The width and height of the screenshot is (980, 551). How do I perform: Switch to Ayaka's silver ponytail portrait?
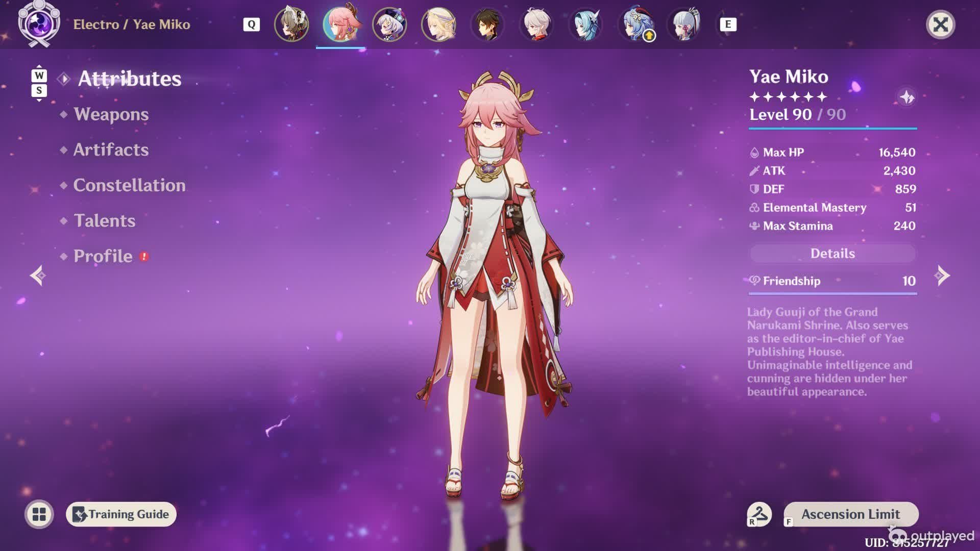pyautogui.click(x=683, y=24)
